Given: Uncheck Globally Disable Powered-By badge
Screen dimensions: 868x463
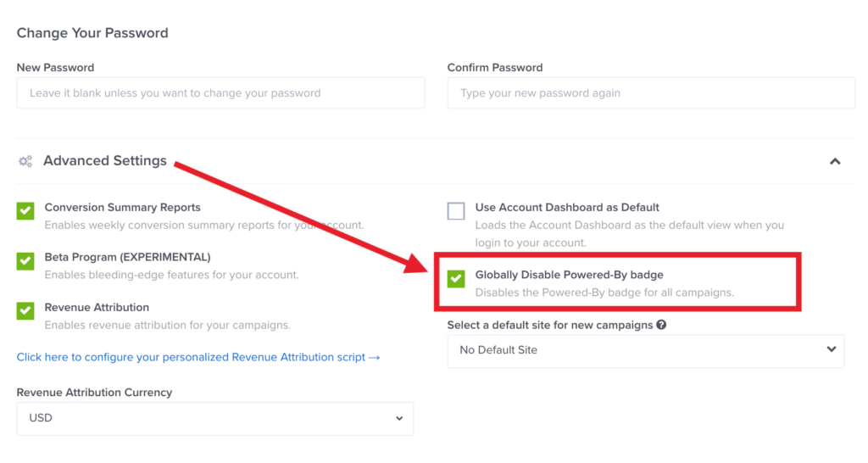Looking at the screenshot, I should pos(456,278).
